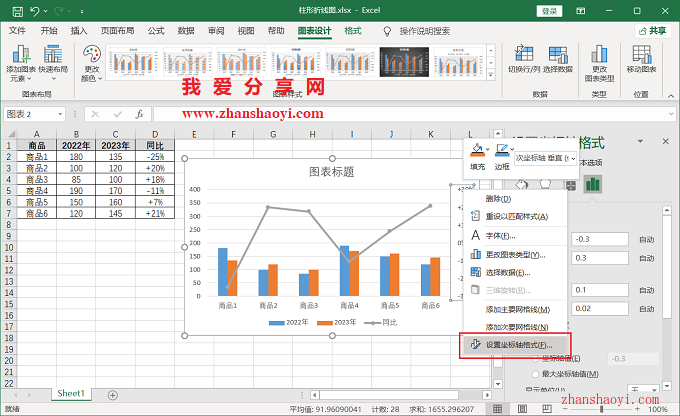Click the zoom slider handle
Screen dimensions: 680x416
(601, 409)
